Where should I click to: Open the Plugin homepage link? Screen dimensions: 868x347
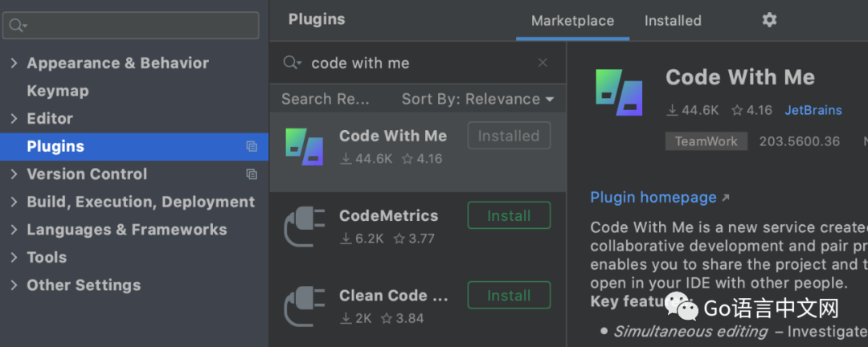coord(653,198)
